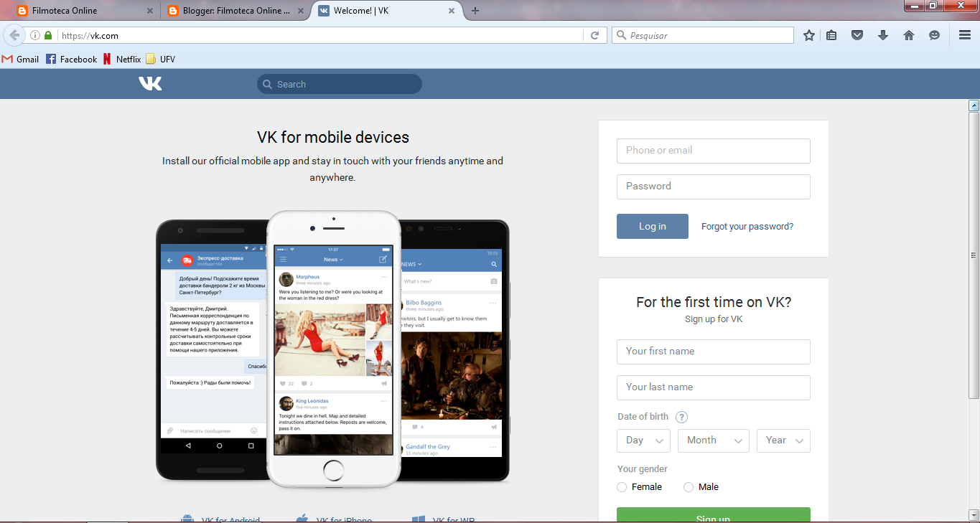The height and width of the screenshot is (523, 980).
Task: Click the green Sign up button
Action: [714, 515]
